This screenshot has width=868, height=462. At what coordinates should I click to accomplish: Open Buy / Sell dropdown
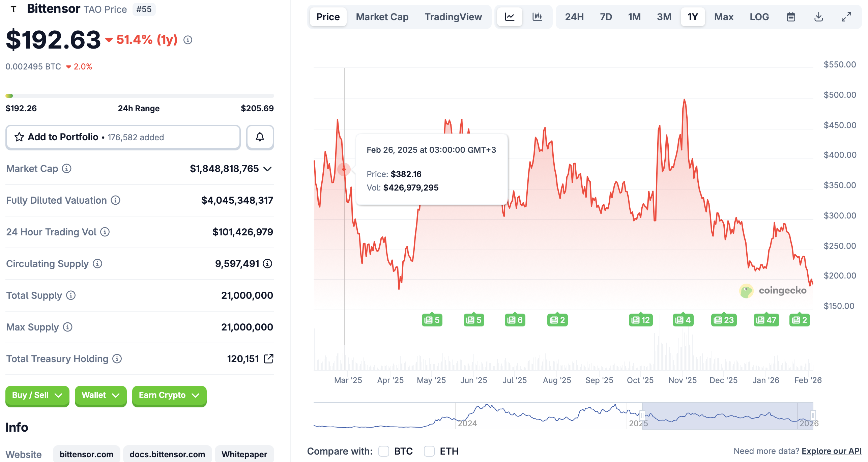(37, 395)
